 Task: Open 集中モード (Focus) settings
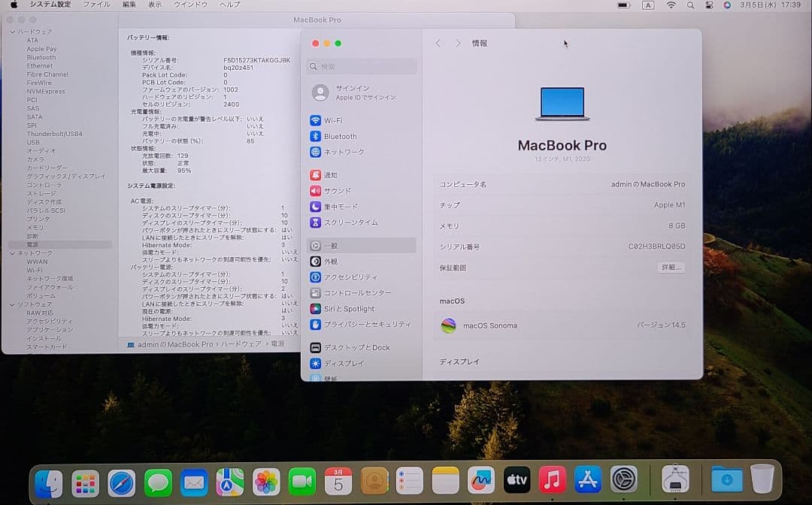pos(339,205)
